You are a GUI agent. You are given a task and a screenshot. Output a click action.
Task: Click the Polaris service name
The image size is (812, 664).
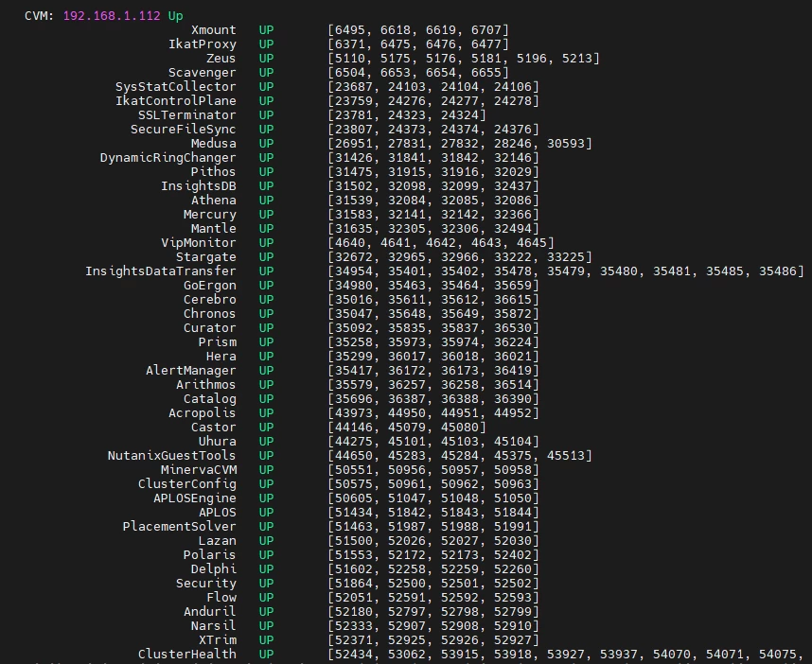coord(210,555)
